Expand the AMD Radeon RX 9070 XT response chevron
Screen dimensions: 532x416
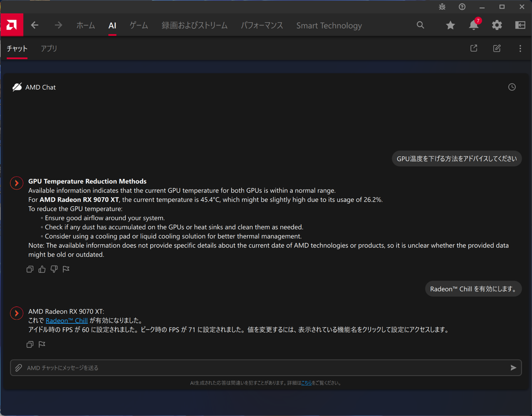tap(17, 313)
